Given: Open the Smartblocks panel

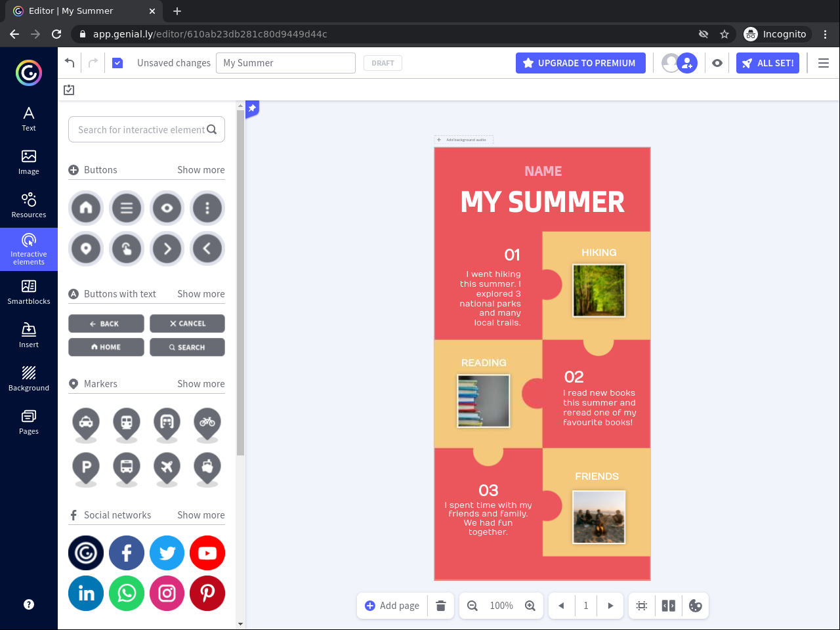Looking at the screenshot, I should [x=29, y=292].
